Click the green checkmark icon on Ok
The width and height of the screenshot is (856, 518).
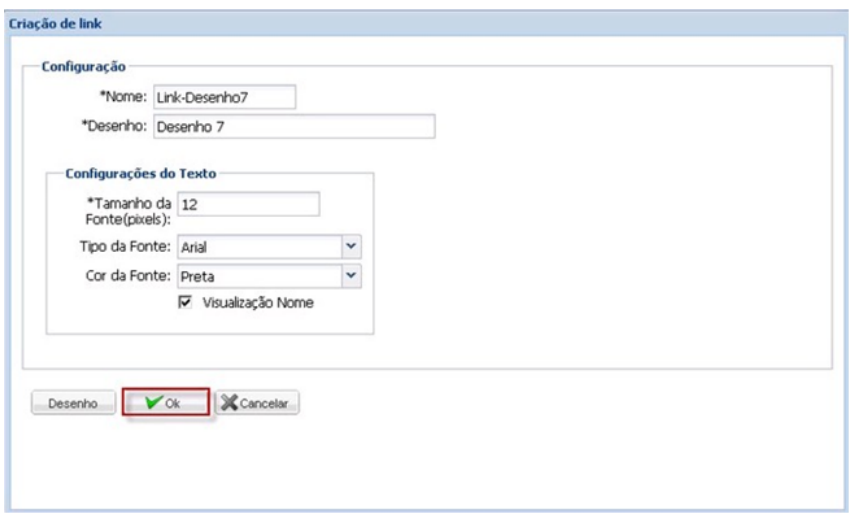[152, 403]
